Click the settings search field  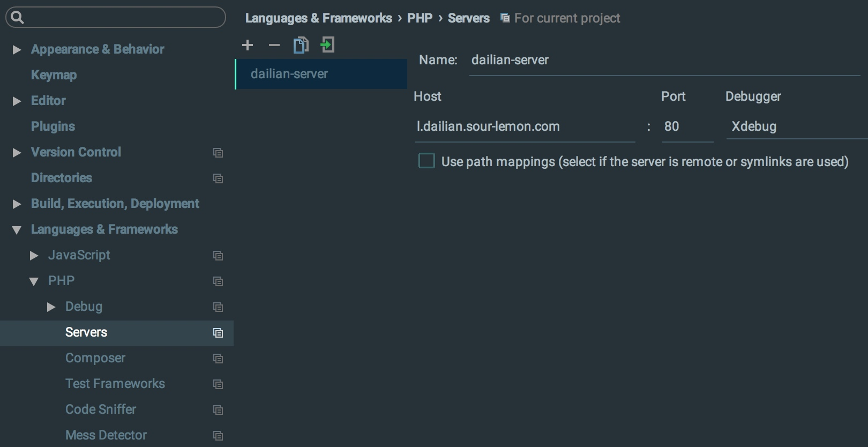pos(116,17)
